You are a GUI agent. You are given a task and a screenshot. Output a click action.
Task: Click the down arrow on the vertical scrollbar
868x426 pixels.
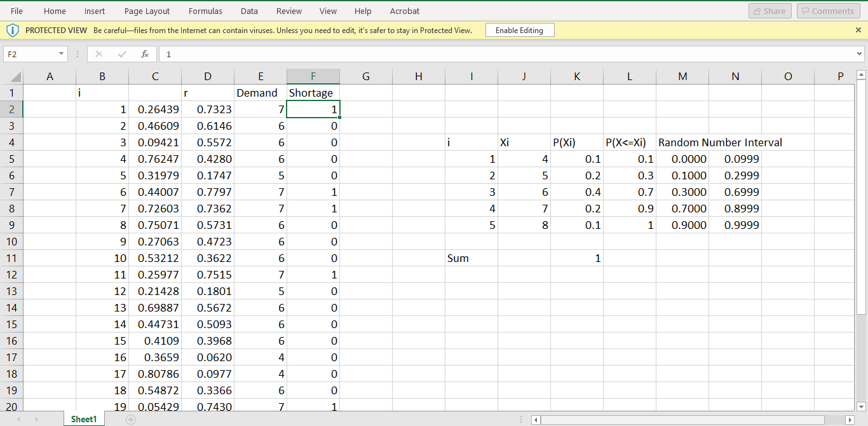tap(862, 407)
